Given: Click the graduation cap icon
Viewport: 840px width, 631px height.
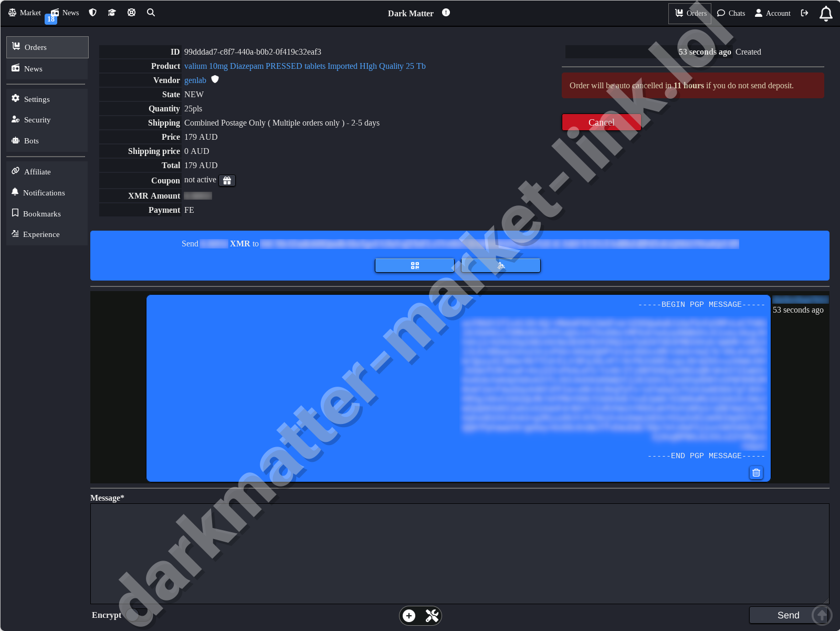Looking at the screenshot, I should 112,13.
